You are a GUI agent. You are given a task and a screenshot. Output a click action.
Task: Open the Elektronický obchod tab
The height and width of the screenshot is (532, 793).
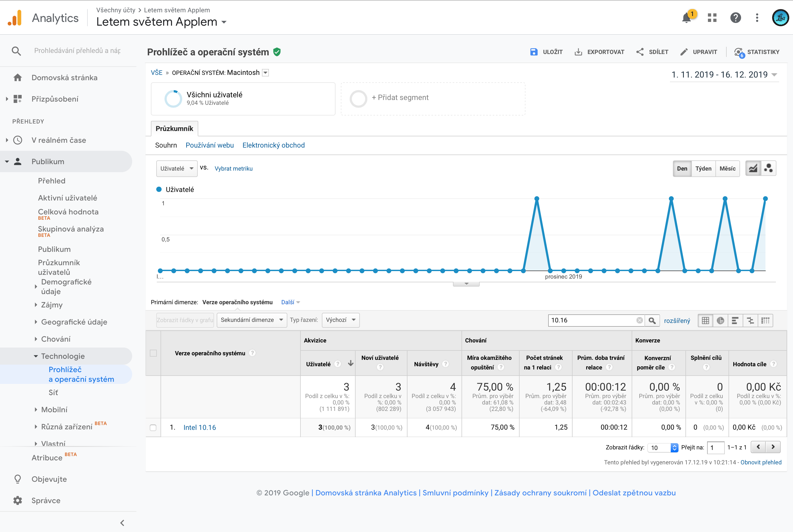(x=273, y=145)
